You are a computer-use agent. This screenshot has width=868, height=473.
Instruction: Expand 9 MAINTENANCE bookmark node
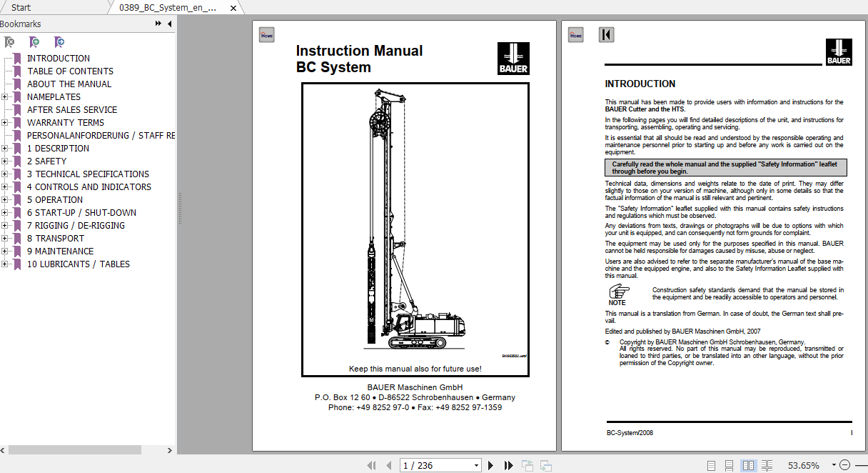tap(4, 252)
